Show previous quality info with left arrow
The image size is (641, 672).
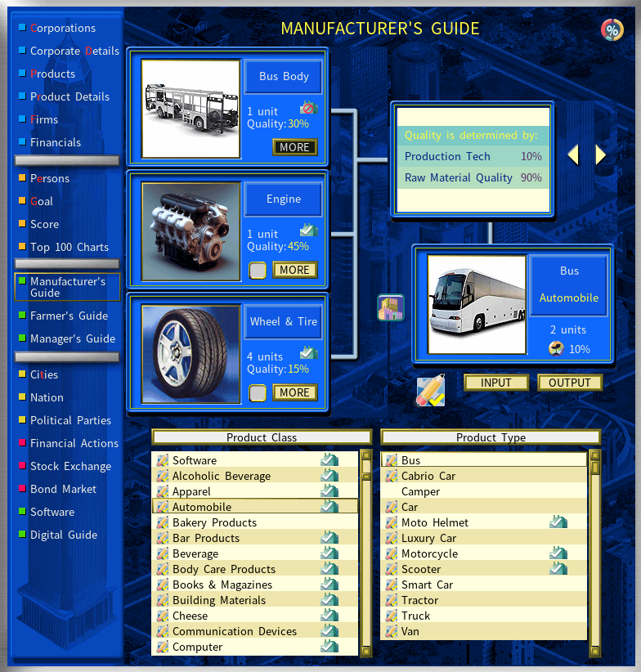point(573,155)
